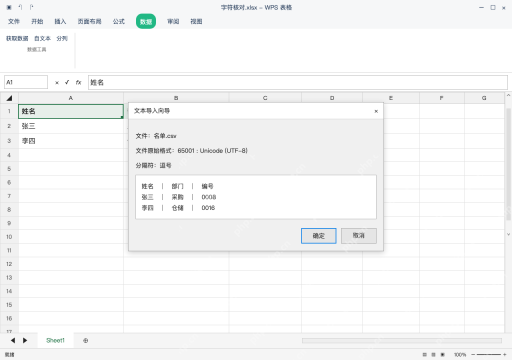Image resolution: width=512 pixels, height=360 pixels.
Task: Open the 视图 ribbon tab
Action: [196, 22]
